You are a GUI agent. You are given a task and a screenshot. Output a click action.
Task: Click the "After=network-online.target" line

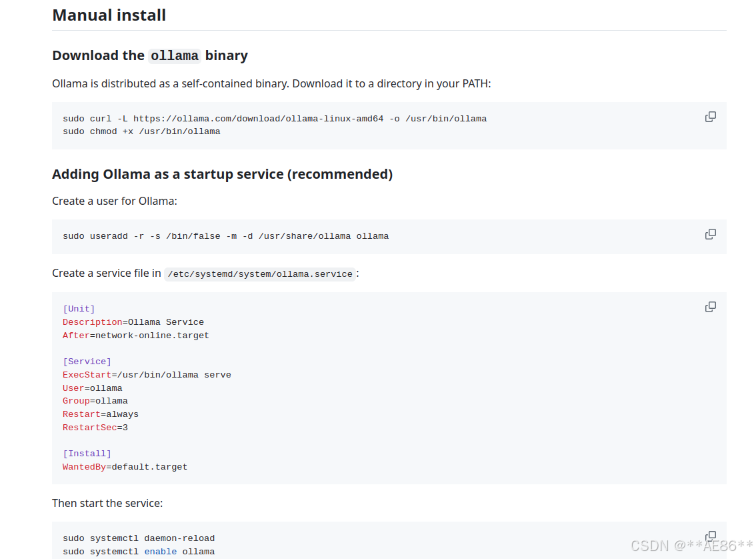136,336
